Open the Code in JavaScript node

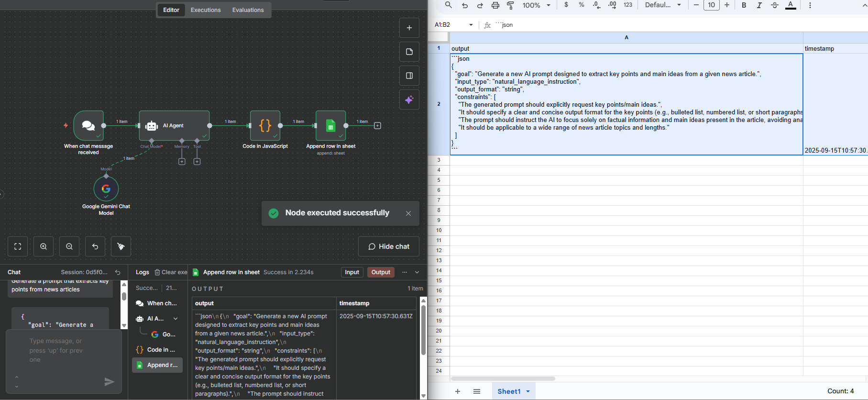(265, 126)
